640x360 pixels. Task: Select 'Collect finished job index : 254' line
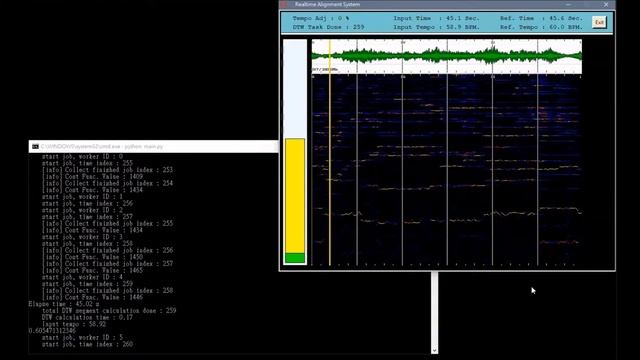pyautogui.click(x=107, y=183)
